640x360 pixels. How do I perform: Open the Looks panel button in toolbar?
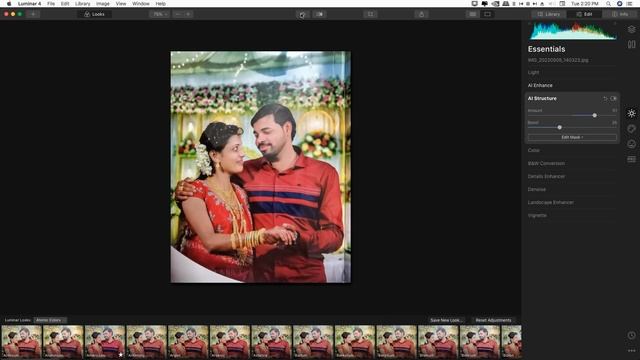tap(94, 14)
